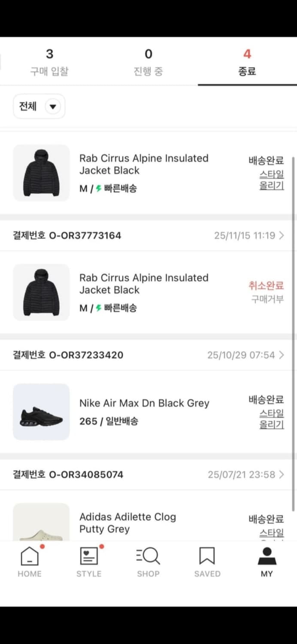Switch to the 구매 입찰 tab
Viewport: 297px width, 644px height.
click(x=48, y=61)
